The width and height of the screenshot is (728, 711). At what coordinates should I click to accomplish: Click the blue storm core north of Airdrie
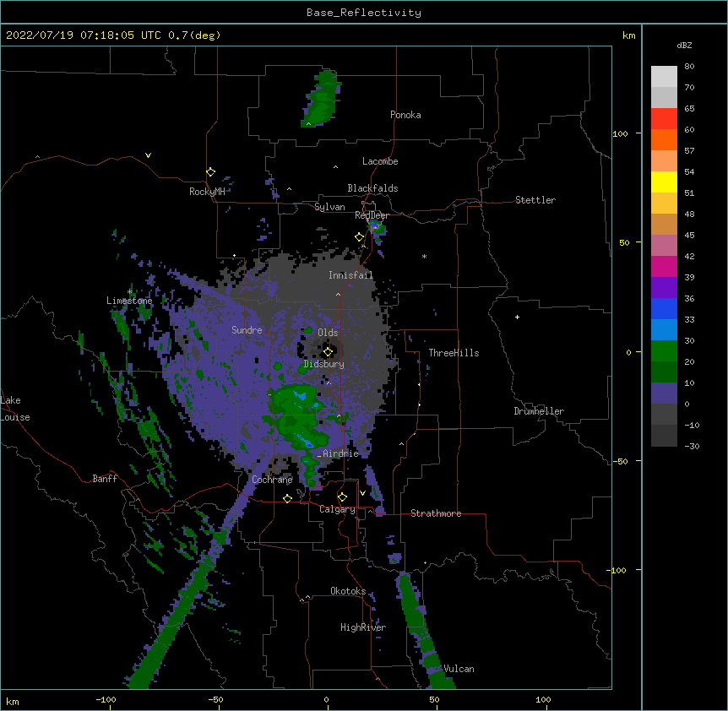[306, 442]
